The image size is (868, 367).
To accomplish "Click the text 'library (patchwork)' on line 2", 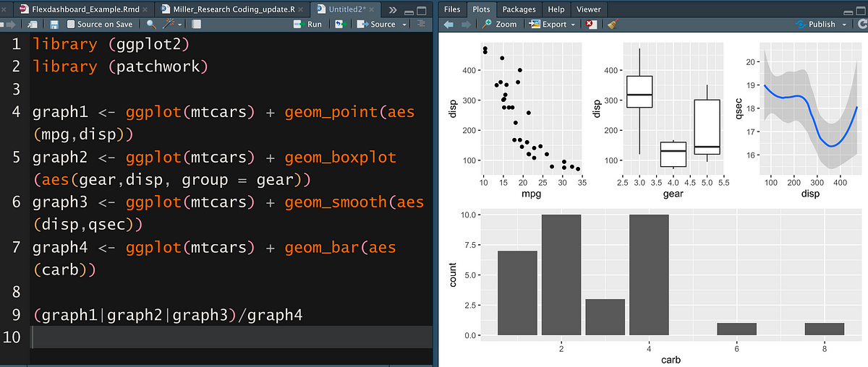I will tap(120, 66).
